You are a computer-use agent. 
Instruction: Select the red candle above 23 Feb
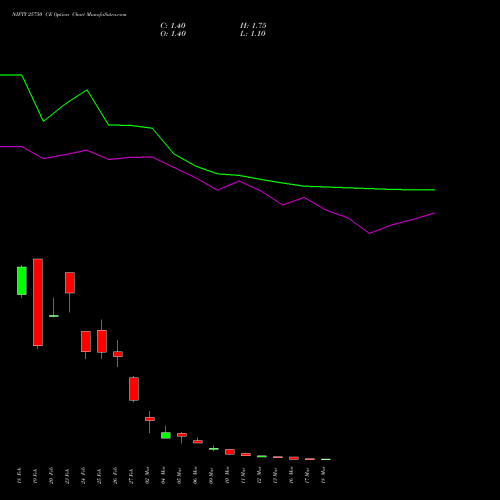coord(70,283)
